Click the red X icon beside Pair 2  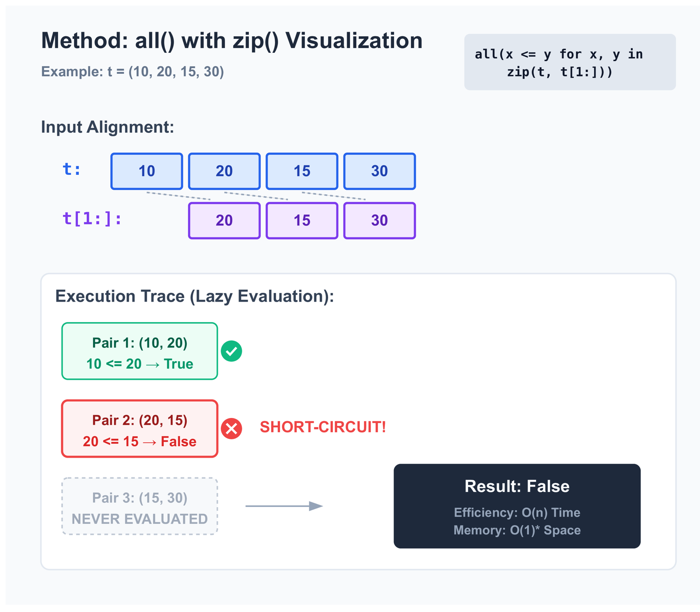tap(231, 428)
